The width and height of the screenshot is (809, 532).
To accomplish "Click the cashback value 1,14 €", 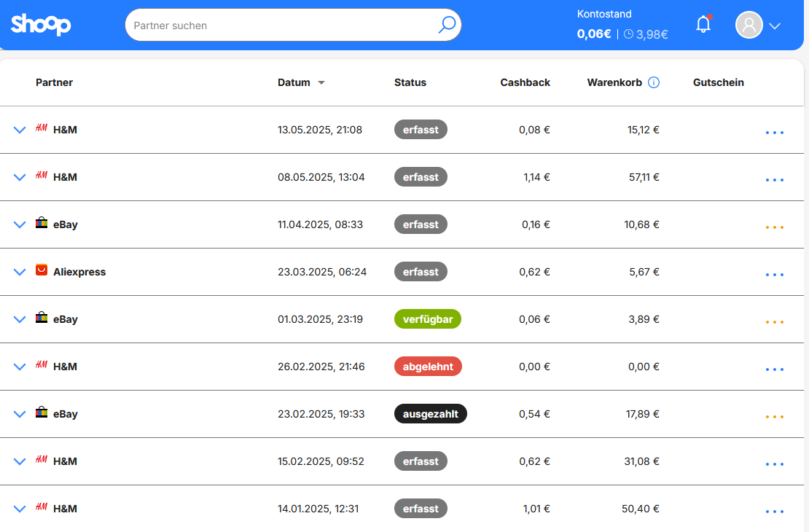I will [536, 178].
